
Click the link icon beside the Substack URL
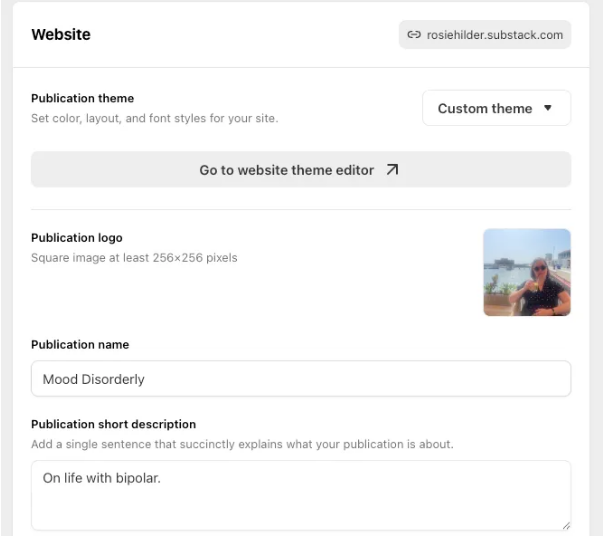pyautogui.click(x=414, y=35)
